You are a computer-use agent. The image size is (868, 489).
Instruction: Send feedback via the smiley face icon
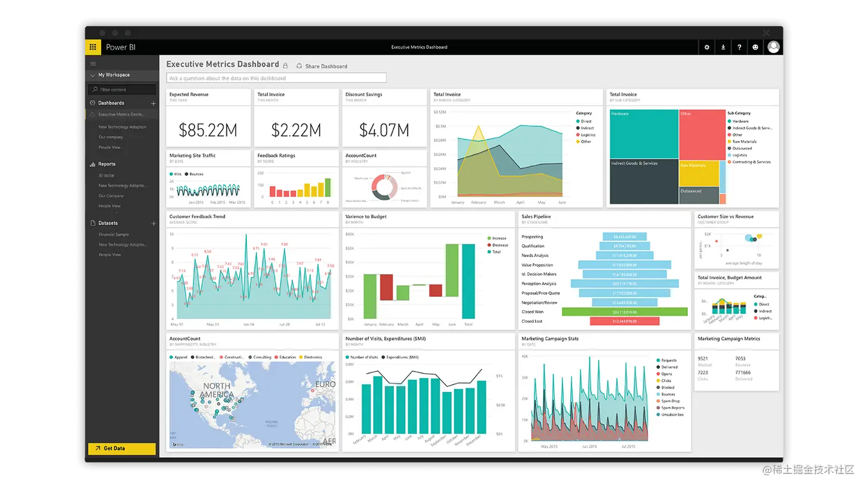[x=755, y=47]
